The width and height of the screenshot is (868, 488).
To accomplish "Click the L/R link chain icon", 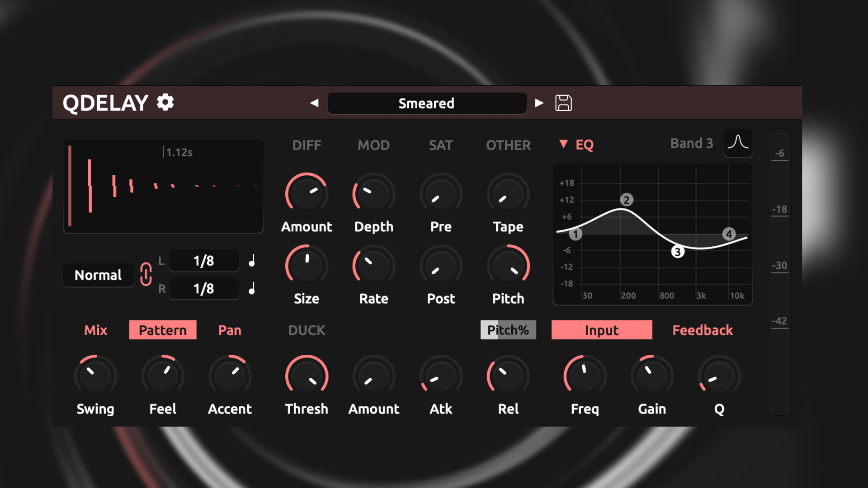I will (146, 274).
